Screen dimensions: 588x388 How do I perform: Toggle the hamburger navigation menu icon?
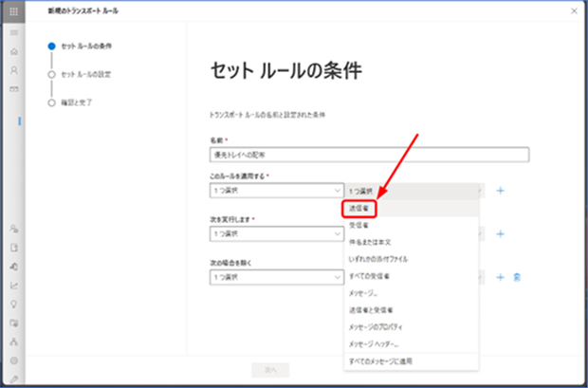14,32
